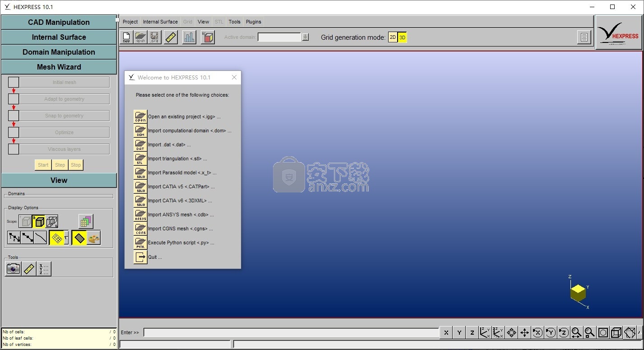Rotate view about Z axis

pos(564,333)
